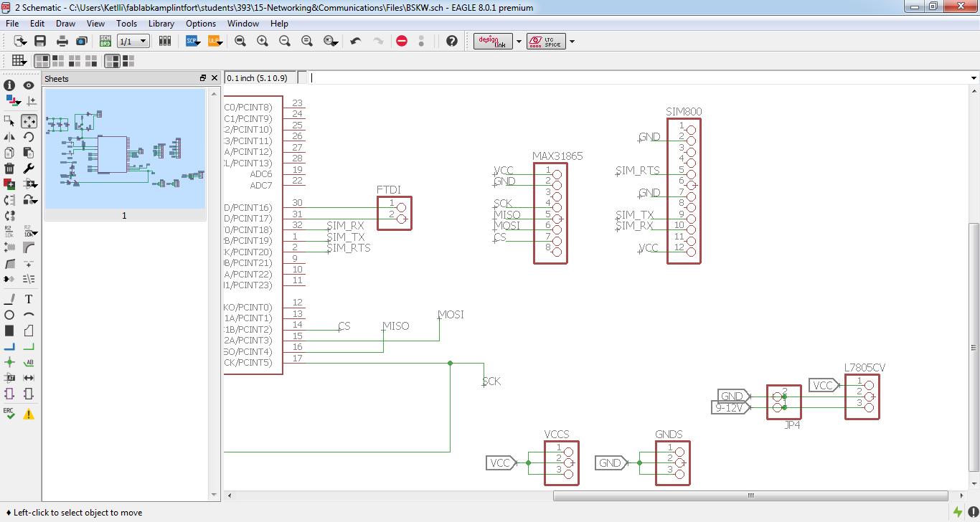The width and height of the screenshot is (980, 522).
Task: Select the Copy tool
Action: [x=10, y=152]
